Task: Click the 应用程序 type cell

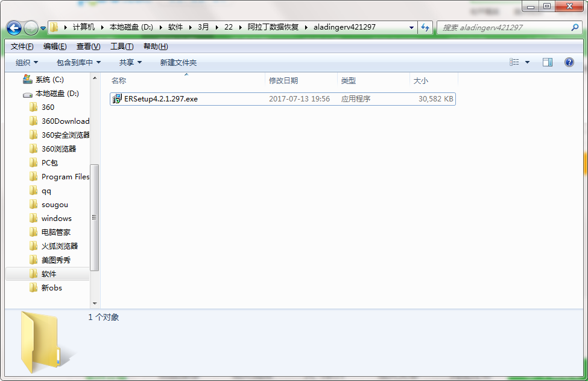Action: coord(355,99)
